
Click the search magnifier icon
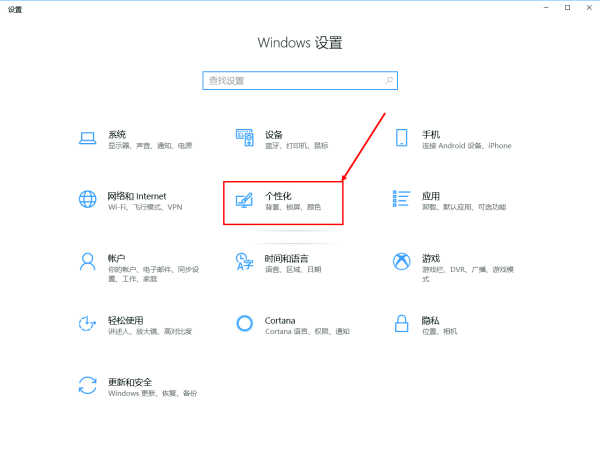pos(389,80)
